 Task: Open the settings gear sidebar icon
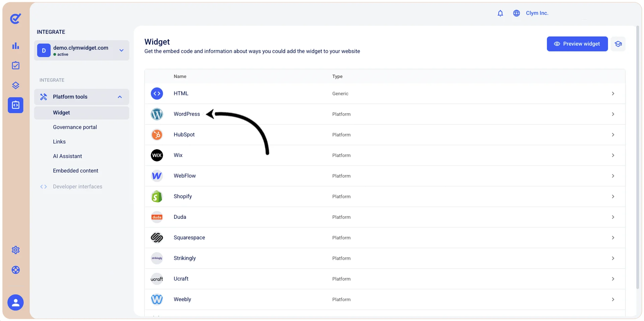pyautogui.click(x=15, y=250)
